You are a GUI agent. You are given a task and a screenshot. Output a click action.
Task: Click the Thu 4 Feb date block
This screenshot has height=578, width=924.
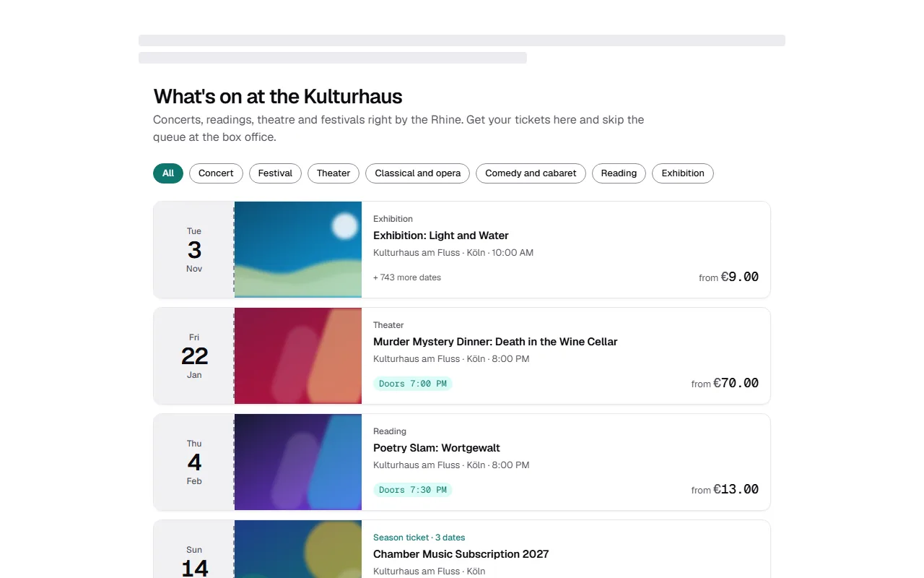click(194, 462)
